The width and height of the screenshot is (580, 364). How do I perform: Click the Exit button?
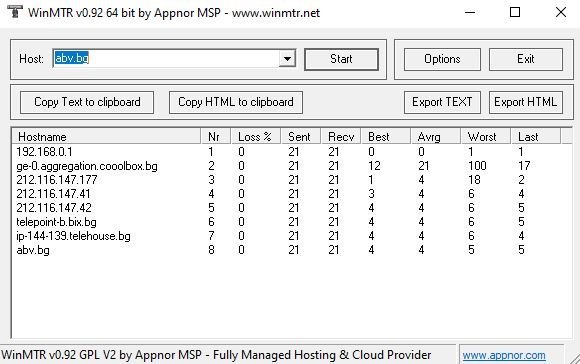click(x=526, y=59)
